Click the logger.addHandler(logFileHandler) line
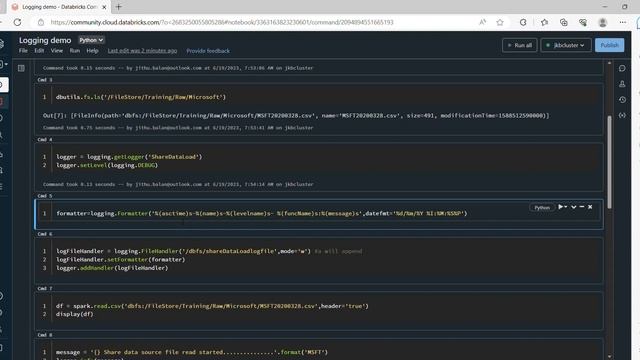This screenshot has width=640, height=360. pos(112,268)
